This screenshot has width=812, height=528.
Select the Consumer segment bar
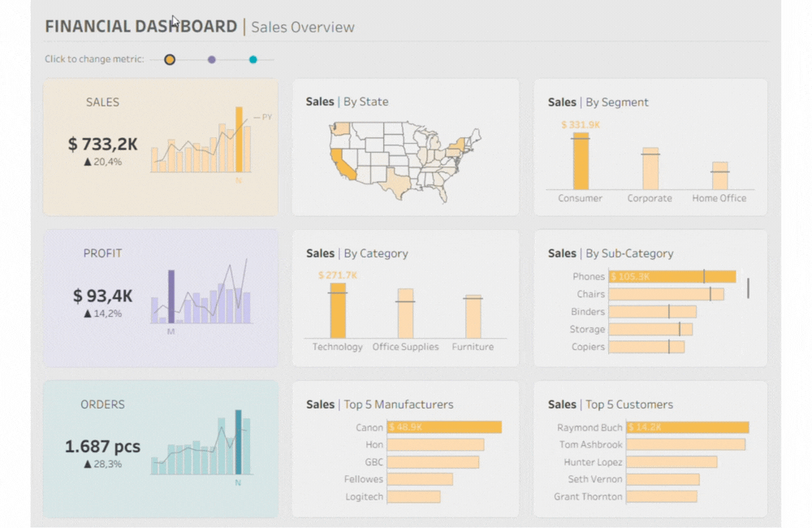[581, 163]
